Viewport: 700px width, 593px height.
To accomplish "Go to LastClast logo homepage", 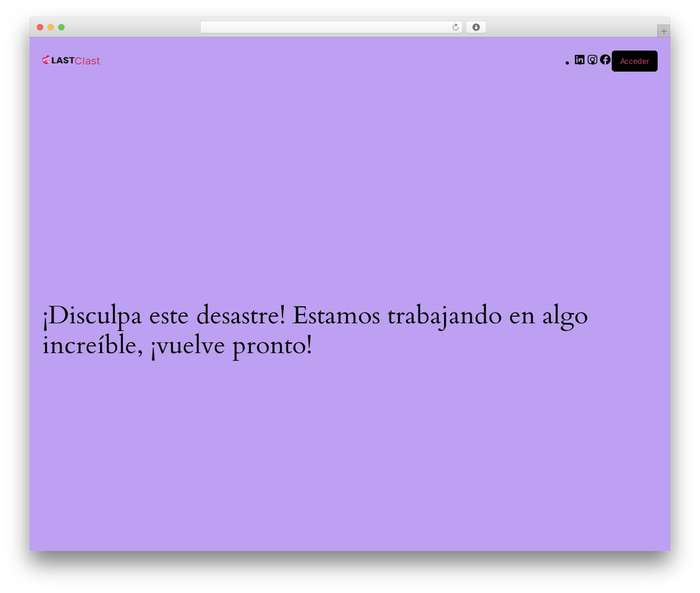I will click(71, 60).
